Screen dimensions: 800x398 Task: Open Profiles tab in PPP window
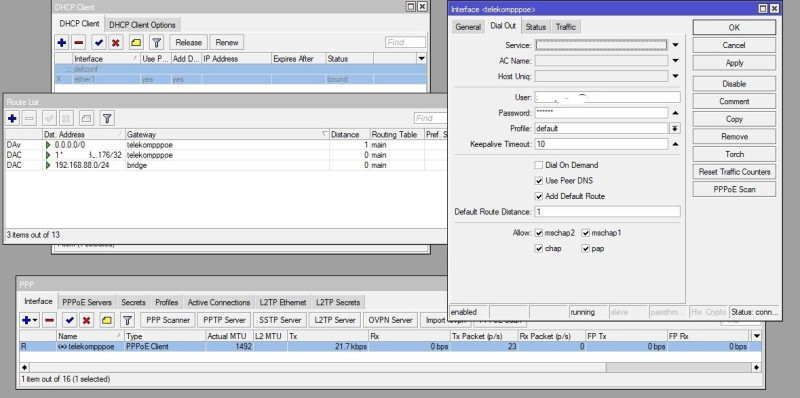point(167,302)
